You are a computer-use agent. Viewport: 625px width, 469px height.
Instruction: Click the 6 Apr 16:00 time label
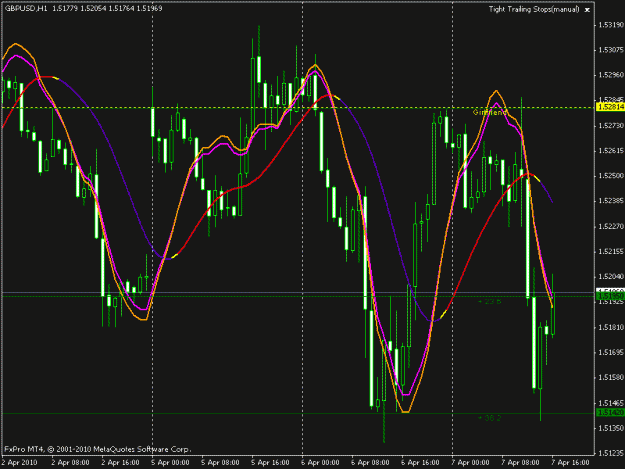click(421, 463)
